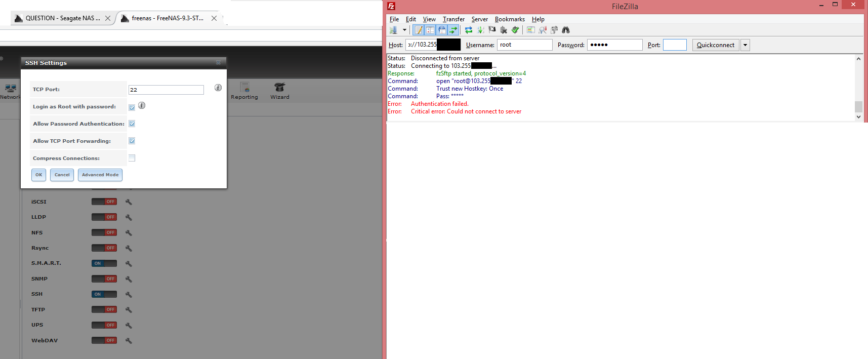
Task: Click the Advanced Mode button
Action: coord(100,175)
